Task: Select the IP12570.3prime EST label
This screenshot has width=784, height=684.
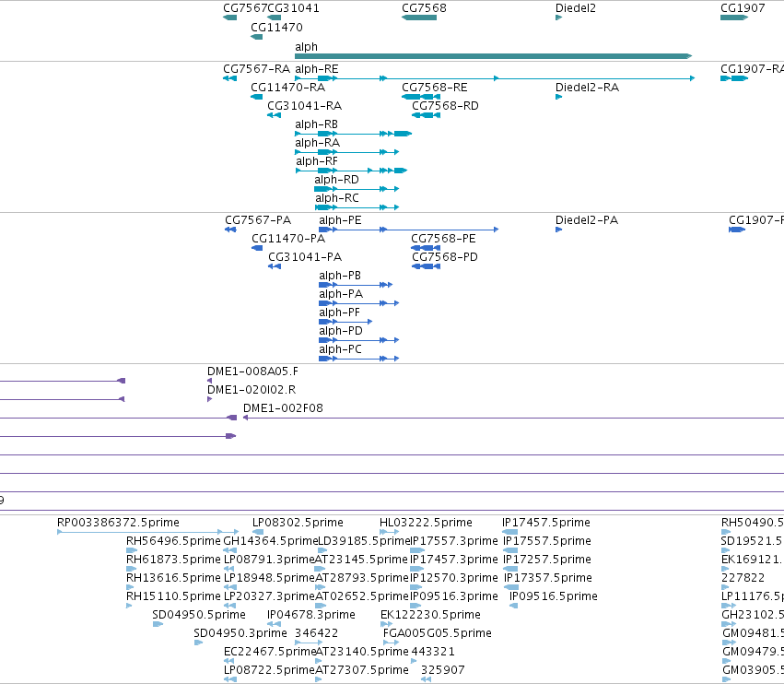Action: [x=454, y=577]
